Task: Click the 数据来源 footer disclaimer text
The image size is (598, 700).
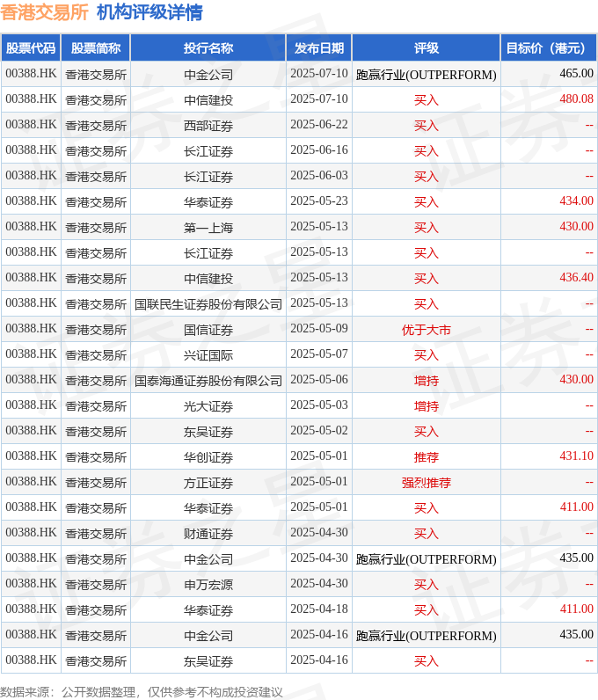Action: (x=141, y=692)
